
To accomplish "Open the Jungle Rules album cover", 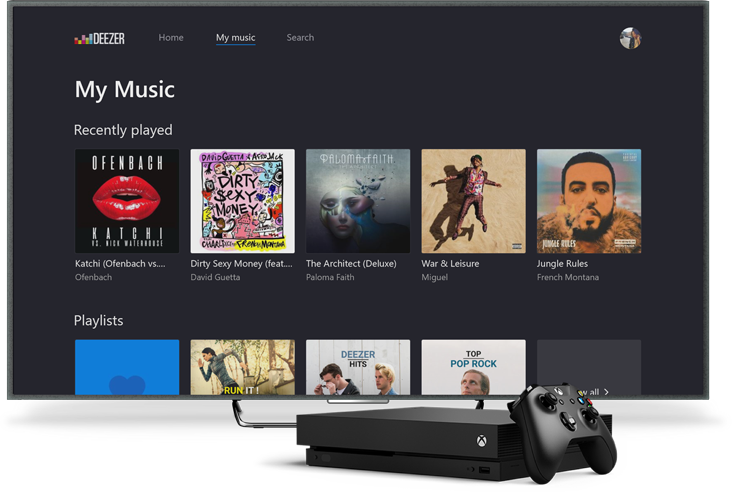I will tap(589, 201).
